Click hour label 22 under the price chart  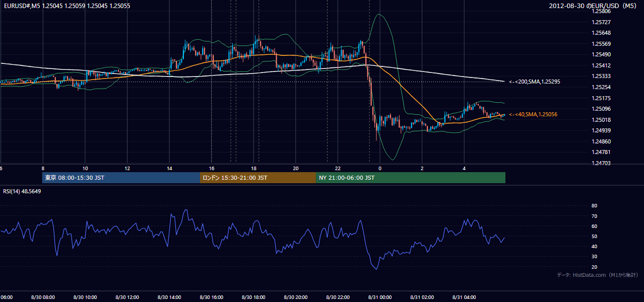click(338, 168)
